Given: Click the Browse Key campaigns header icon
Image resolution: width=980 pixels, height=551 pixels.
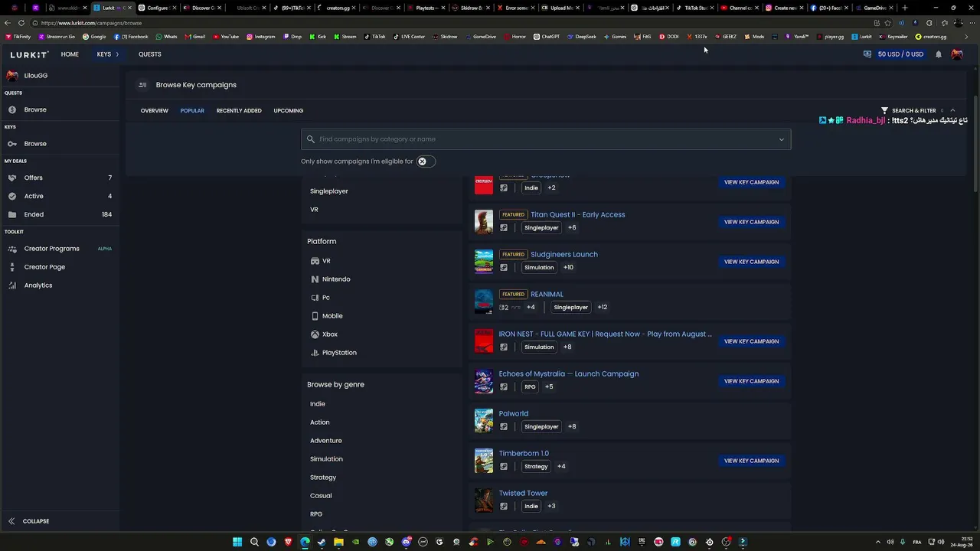Looking at the screenshot, I should tap(142, 85).
